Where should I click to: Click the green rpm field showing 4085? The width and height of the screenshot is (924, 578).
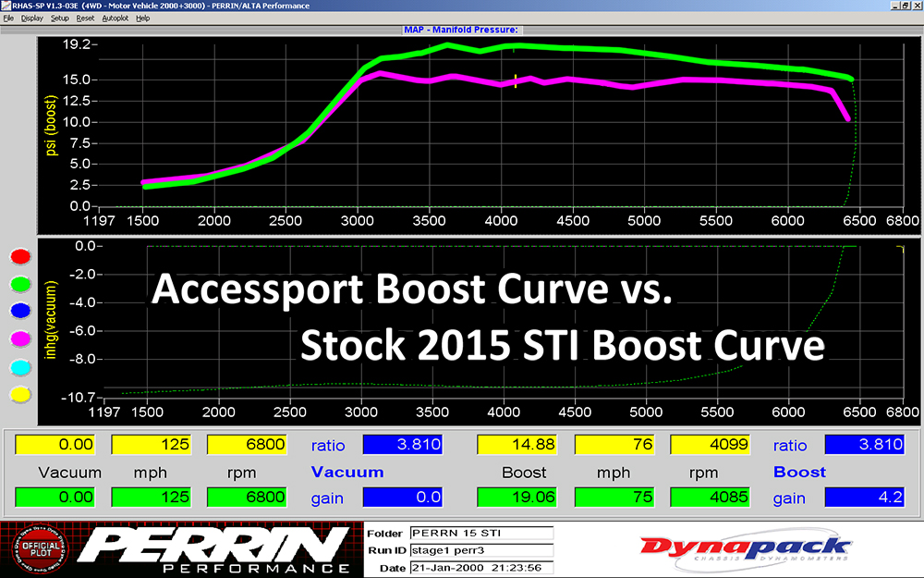(710, 497)
